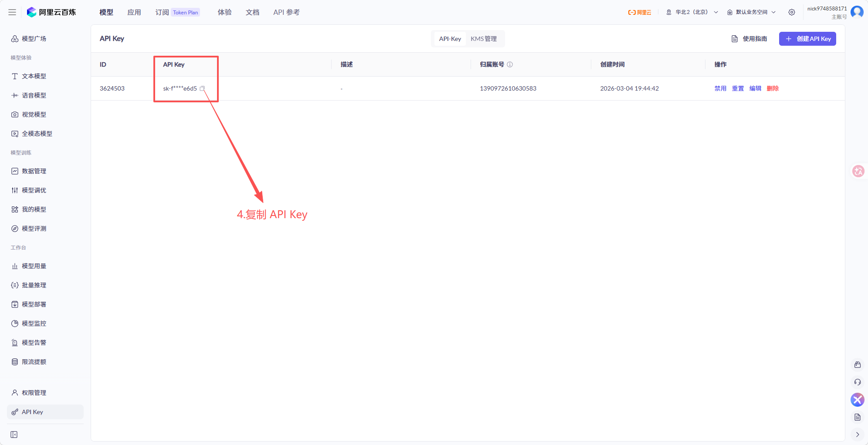The image size is (868, 445).
Task: Open the 订阅 Token Plan menu
Action: [177, 12]
